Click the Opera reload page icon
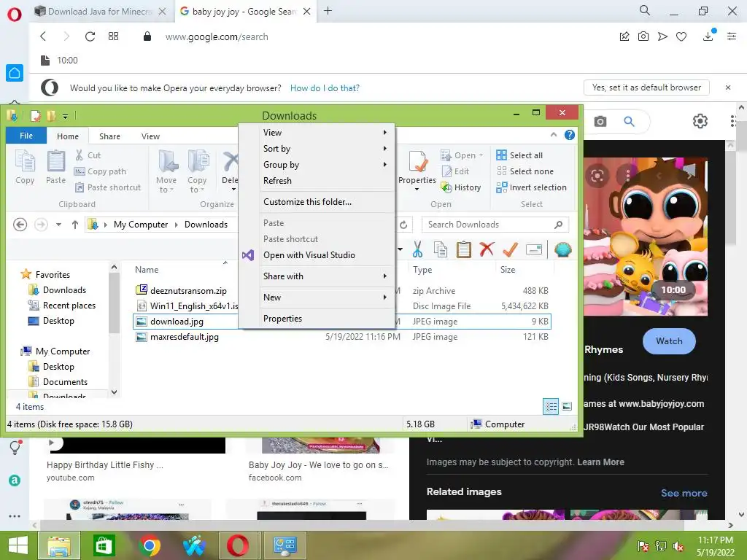The height and width of the screenshot is (560, 747). [90, 36]
